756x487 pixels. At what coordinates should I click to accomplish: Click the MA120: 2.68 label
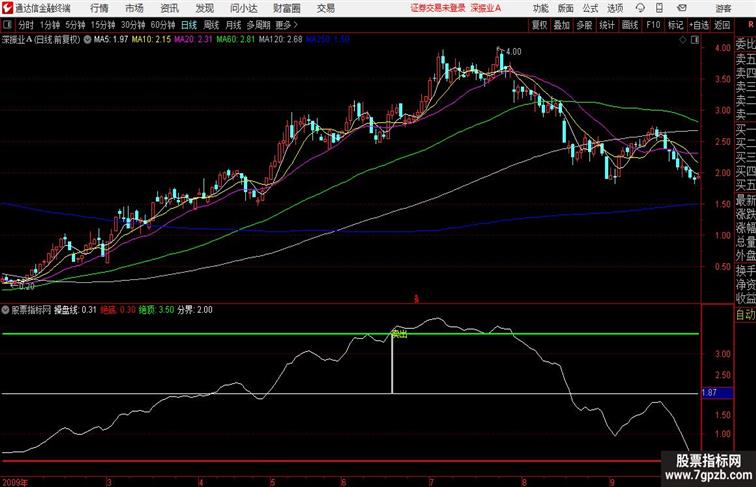[x=281, y=40]
